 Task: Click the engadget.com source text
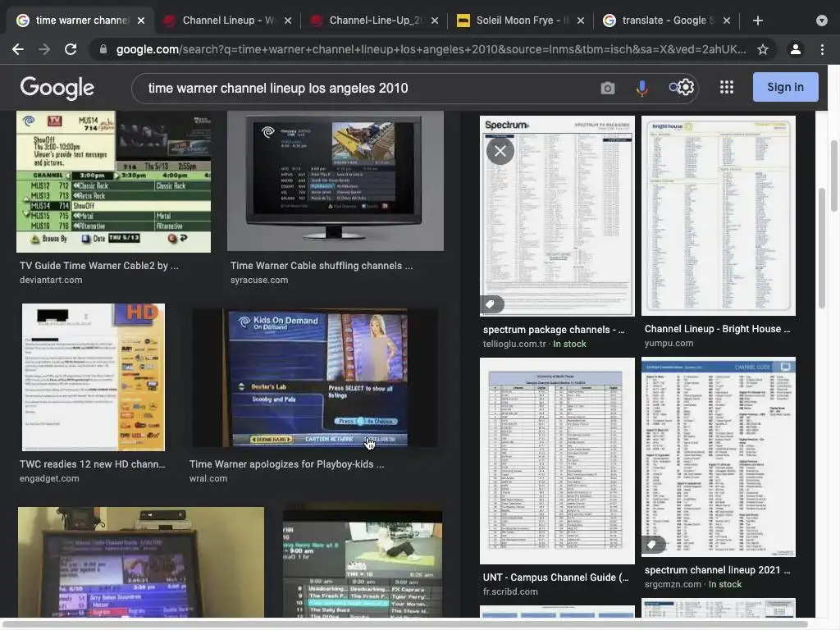[49, 479]
